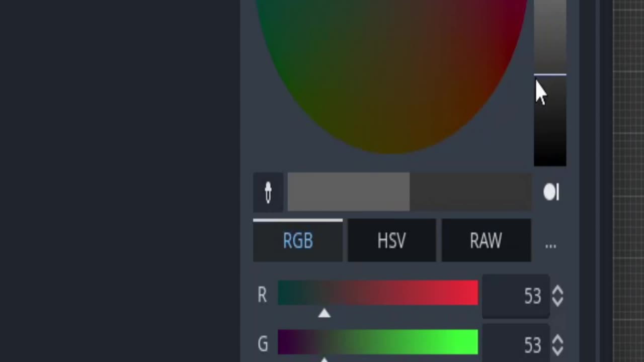Switch to the RAW color mode tab
Image resolution: width=644 pixels, height=362 pixels.
(x=486, y=241)
